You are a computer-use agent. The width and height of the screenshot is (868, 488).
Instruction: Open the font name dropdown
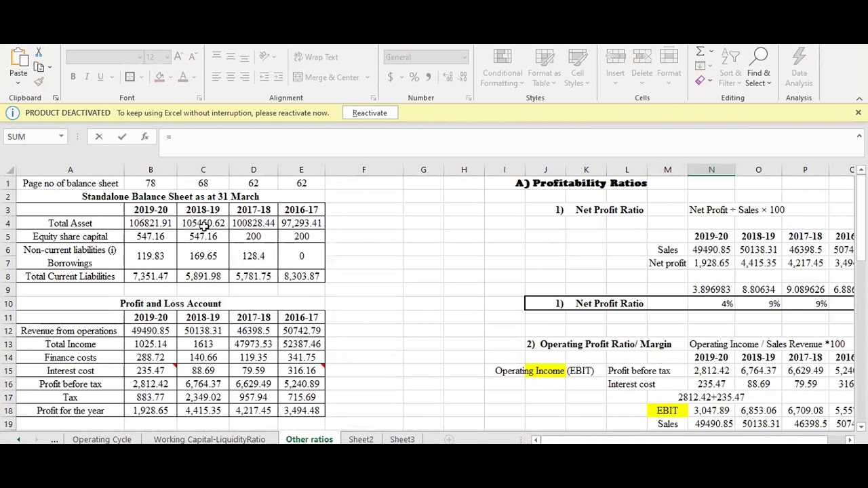click(x=140, y=57)
